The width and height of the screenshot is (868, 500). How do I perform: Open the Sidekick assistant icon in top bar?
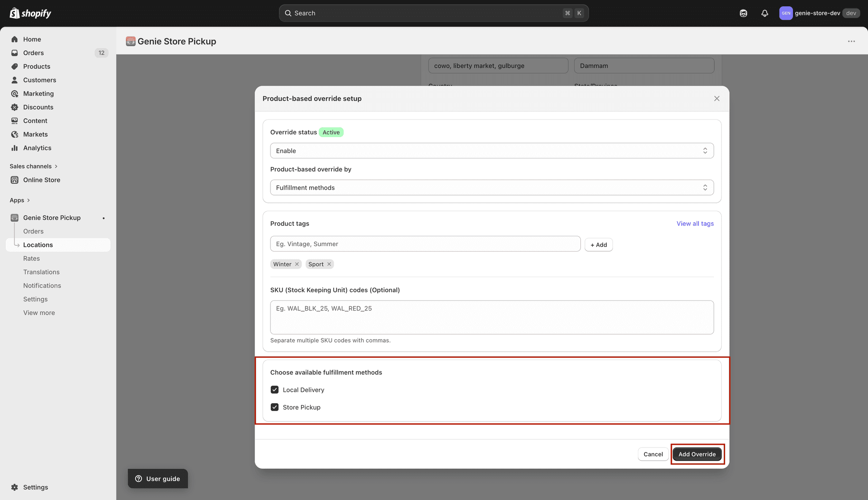743,13
